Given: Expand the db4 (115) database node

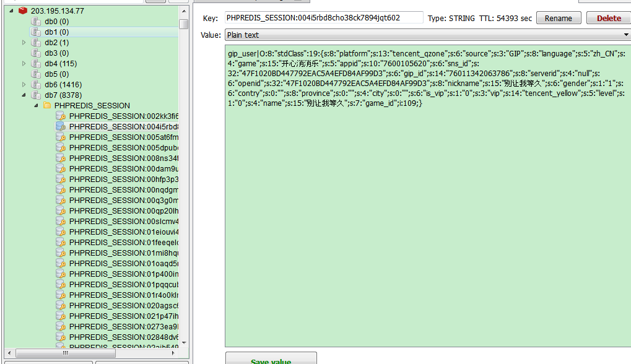Looking at the screenshot, I should (24, 63).
